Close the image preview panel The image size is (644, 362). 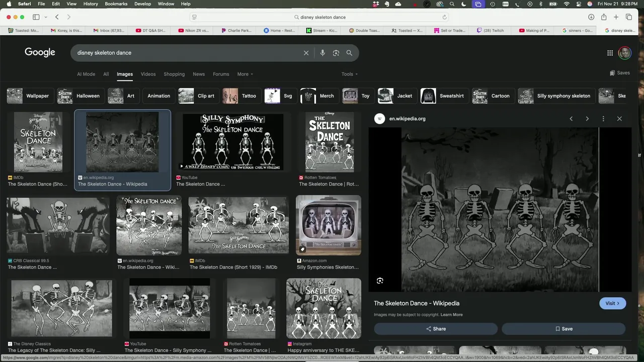tap(619, 119)
